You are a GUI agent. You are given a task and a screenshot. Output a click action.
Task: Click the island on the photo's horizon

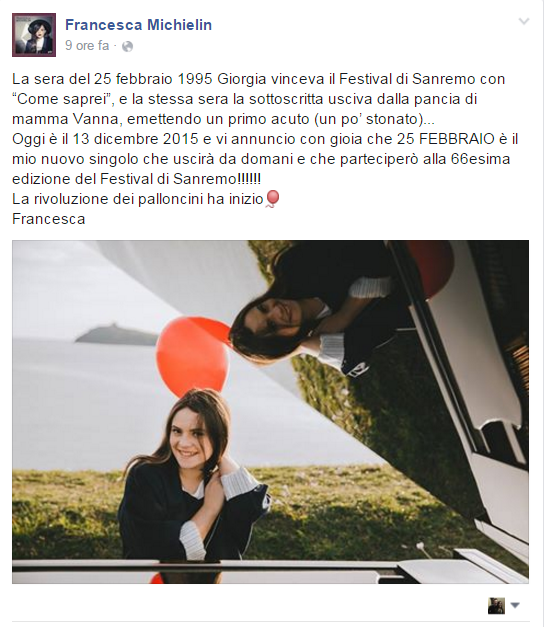[116, 335]
